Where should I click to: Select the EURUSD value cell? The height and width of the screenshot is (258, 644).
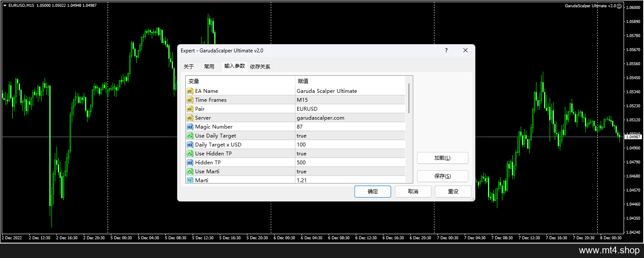(x=350, y=109)
